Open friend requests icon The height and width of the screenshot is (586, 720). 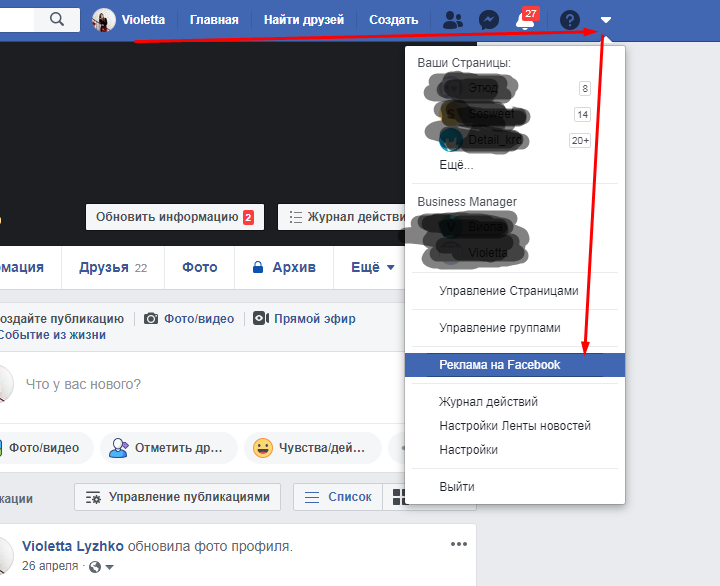pos(453,20)
